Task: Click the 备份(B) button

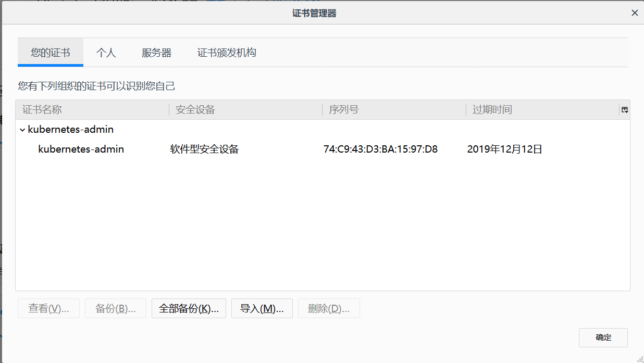Action: tap(115, 308)
